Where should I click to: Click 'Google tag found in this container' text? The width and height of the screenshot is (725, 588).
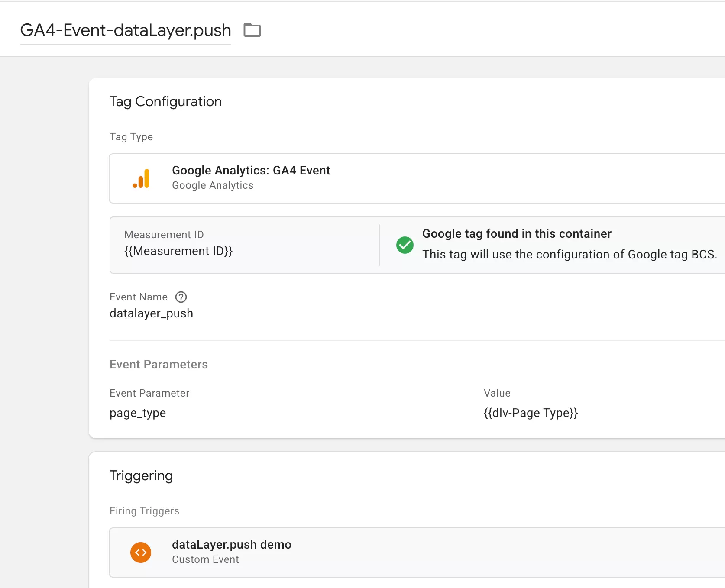[517, 234]
